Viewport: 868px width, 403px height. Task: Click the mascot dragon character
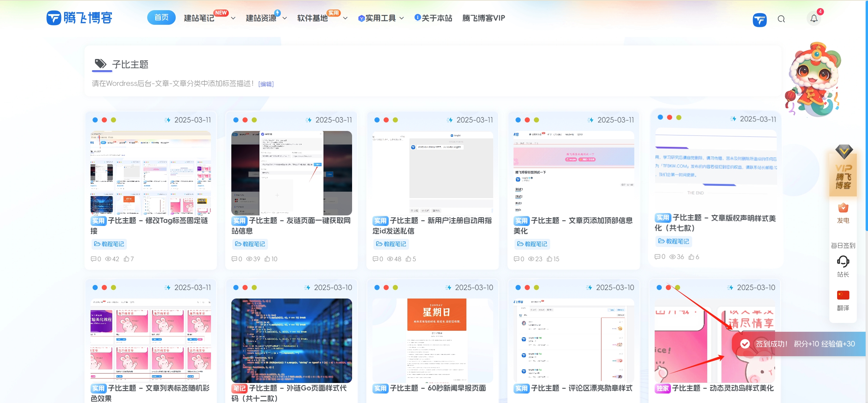(x=813, y=79)
